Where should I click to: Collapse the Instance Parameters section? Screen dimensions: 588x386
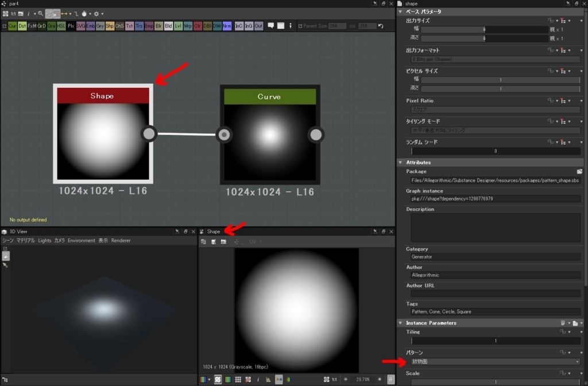[x=400, y=323]
